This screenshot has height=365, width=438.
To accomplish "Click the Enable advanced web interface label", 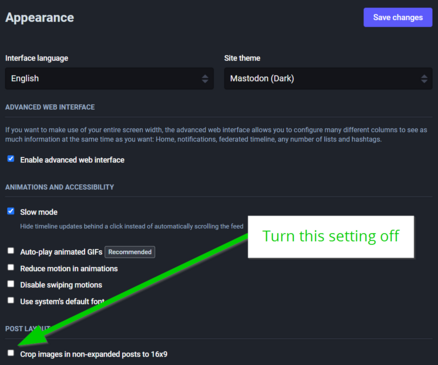I will click(72, 160).
